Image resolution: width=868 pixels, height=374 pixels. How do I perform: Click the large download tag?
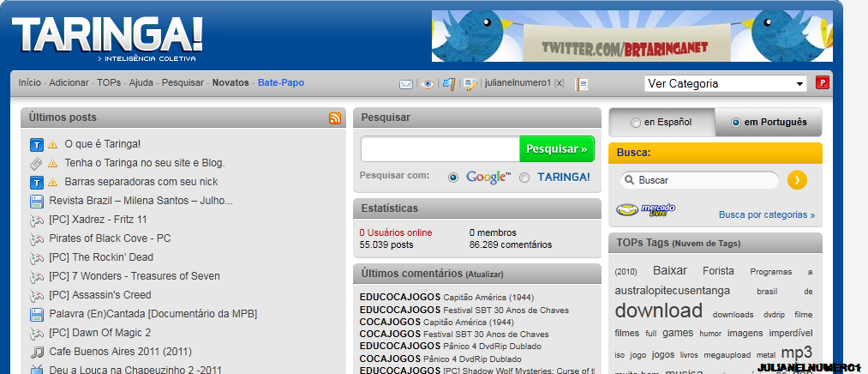[658, 311]
